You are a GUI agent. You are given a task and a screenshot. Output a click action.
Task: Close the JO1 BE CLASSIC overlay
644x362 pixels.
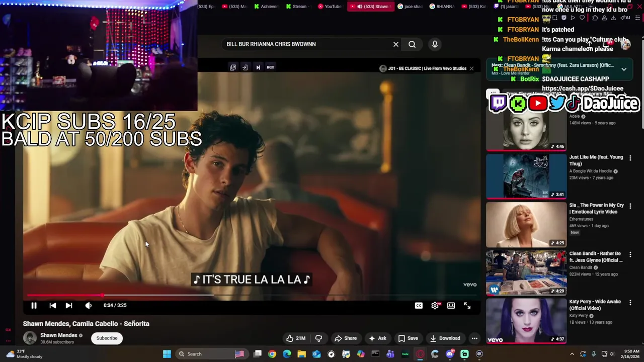click(471, 68)
